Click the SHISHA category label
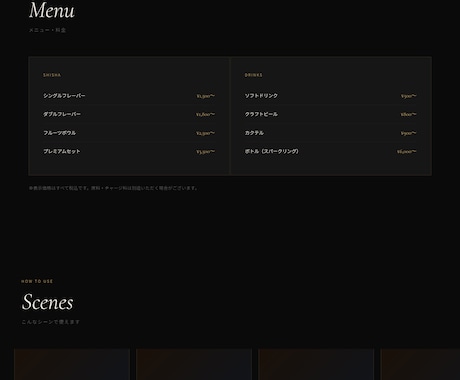 [x=52, y=75]
